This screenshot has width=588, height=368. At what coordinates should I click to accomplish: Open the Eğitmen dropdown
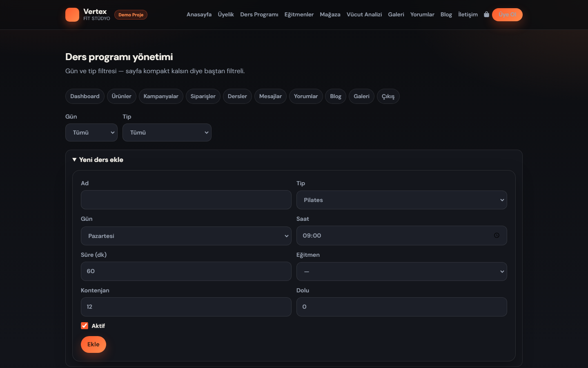pos(402,272)
